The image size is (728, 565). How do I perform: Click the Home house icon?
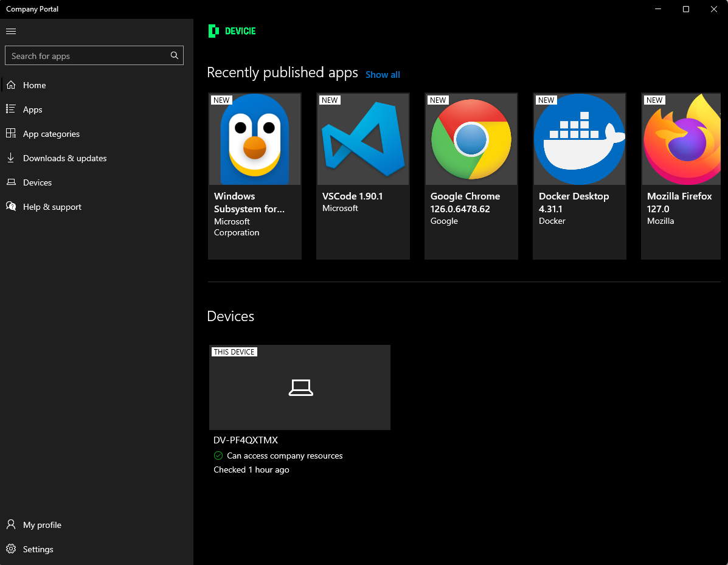pos(11,85)
